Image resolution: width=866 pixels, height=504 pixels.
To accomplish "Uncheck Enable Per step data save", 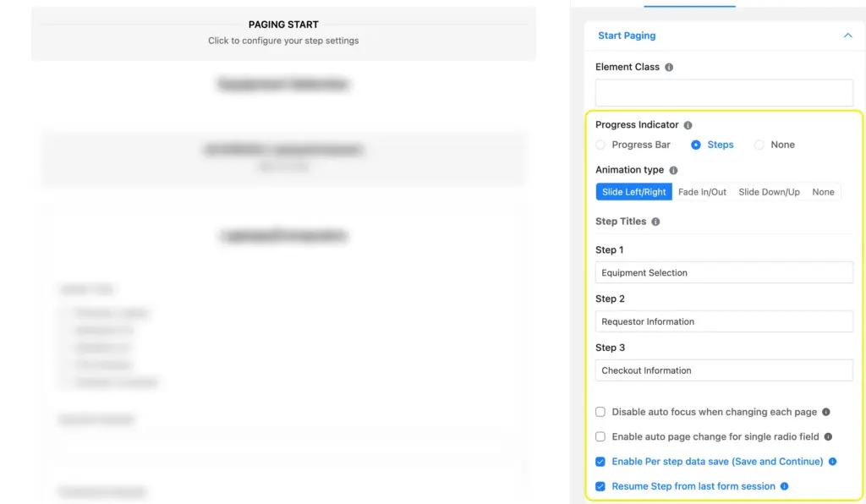I will (600, 461).
